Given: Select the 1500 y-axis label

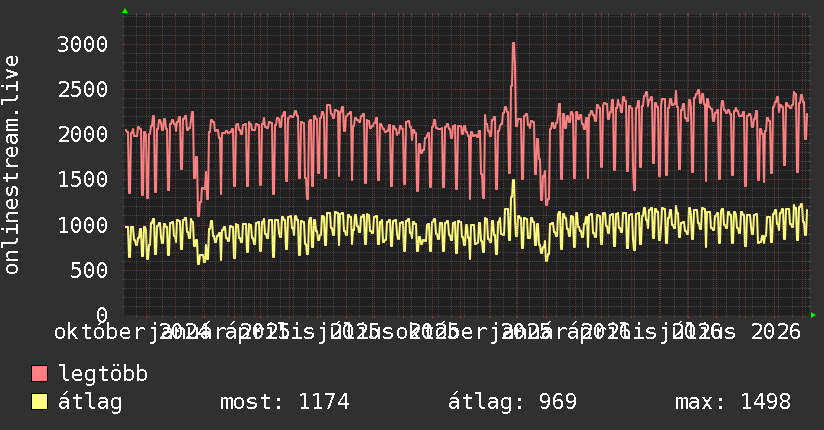Looking at the screenshot, I should coord(83,180).
